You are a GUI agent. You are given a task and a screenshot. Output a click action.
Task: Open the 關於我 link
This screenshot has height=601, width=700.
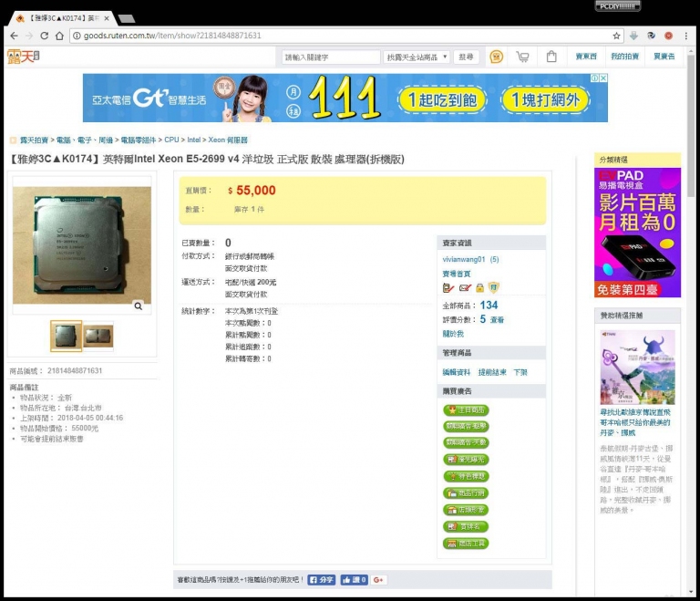[453, 334]
